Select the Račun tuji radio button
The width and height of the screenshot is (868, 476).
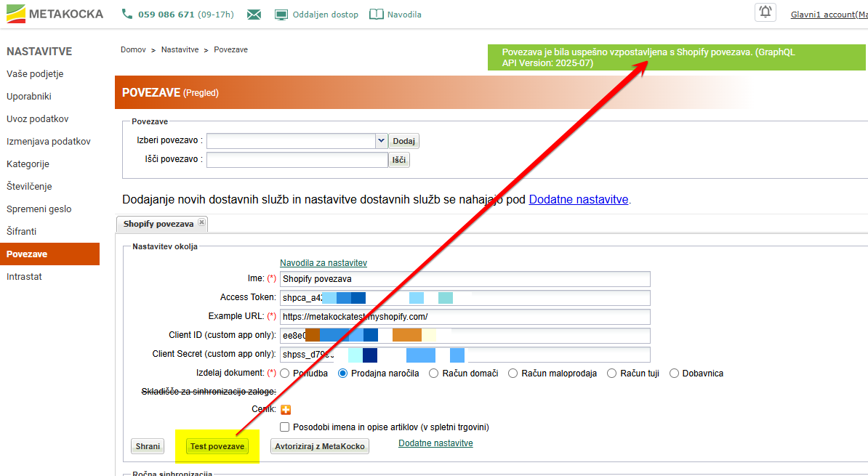click(611, 374)
